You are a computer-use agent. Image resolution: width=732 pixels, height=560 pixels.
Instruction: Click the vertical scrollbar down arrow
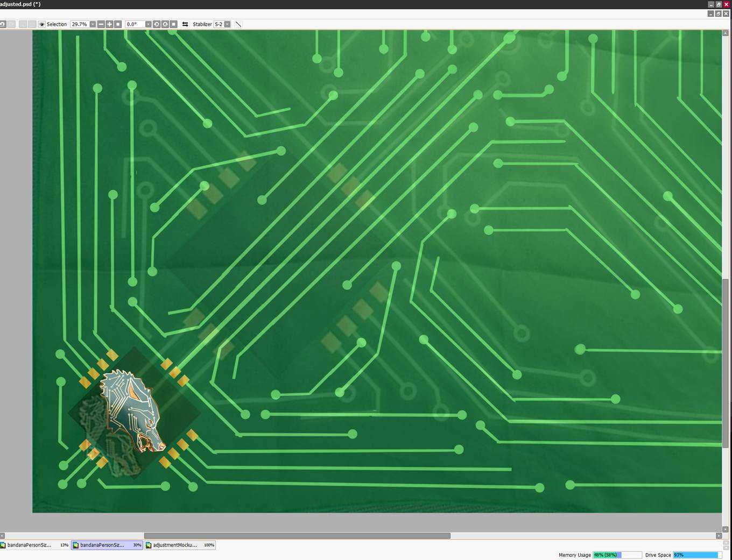tap(725, 529)
